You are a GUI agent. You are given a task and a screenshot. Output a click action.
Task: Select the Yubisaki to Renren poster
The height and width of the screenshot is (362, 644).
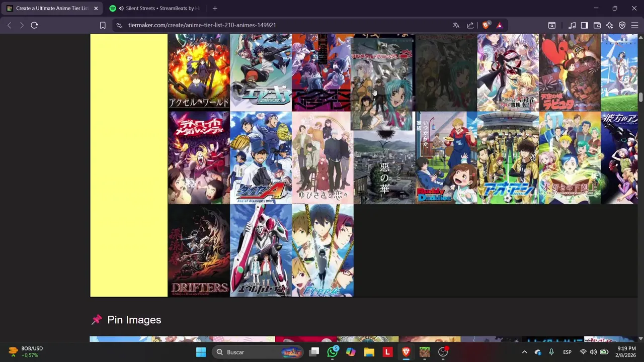[322, 158]
